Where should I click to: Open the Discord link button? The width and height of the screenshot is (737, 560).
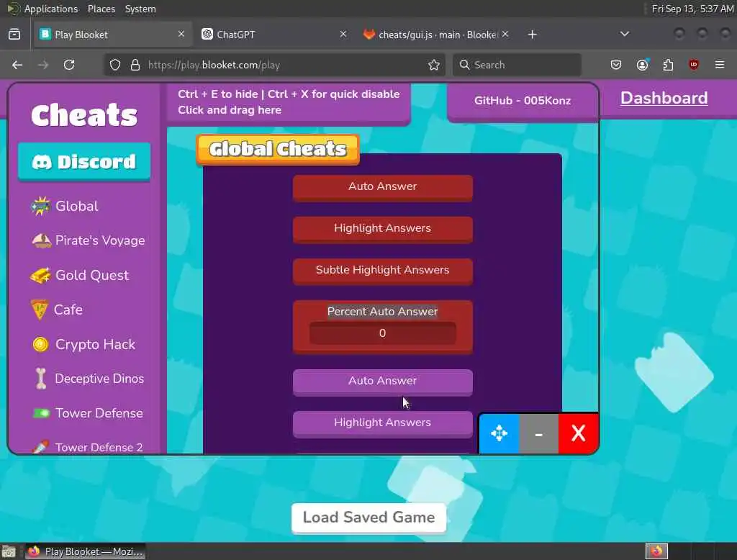tap(84, 162)
